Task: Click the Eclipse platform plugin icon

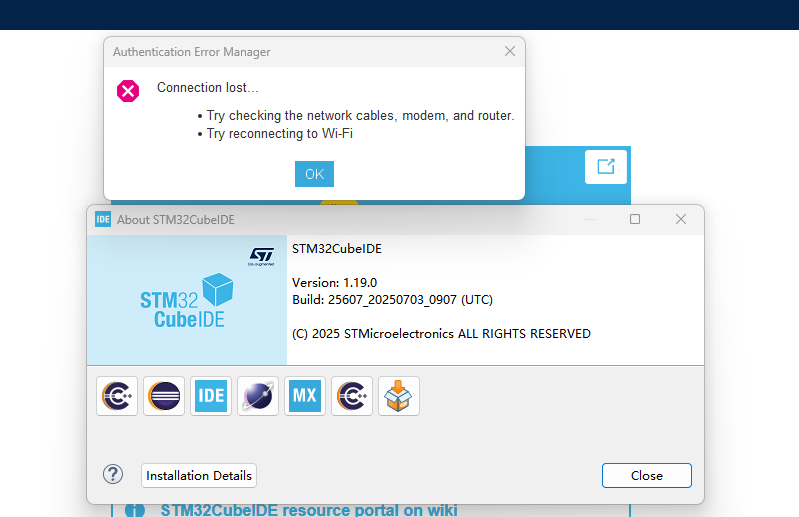Action: (x=164, y=396)
